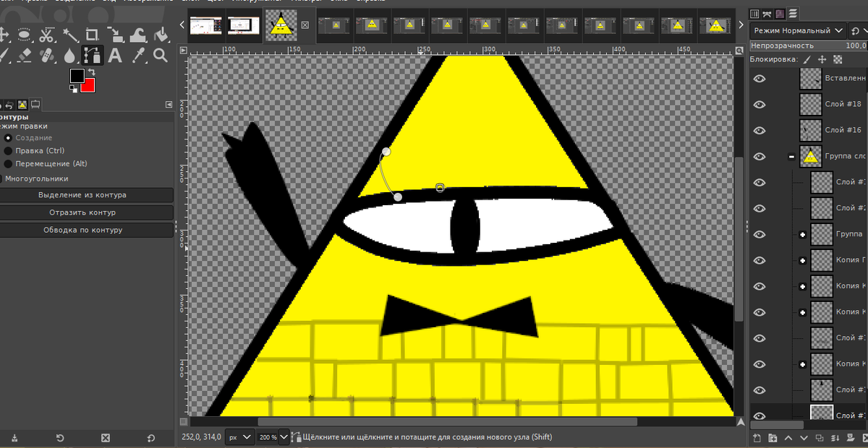
Task: Select the Ellipse Select tool
Action: (x=24, y=33)
